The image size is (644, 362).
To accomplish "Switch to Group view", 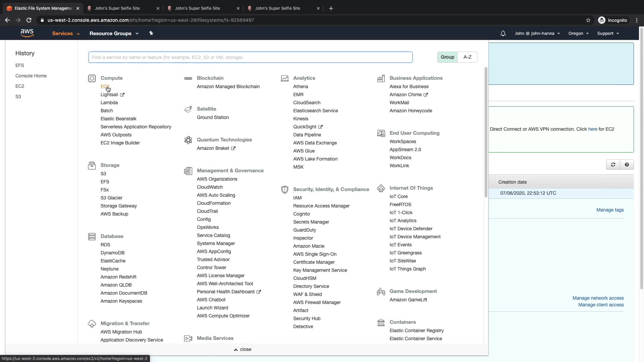I will coord(447,57).
